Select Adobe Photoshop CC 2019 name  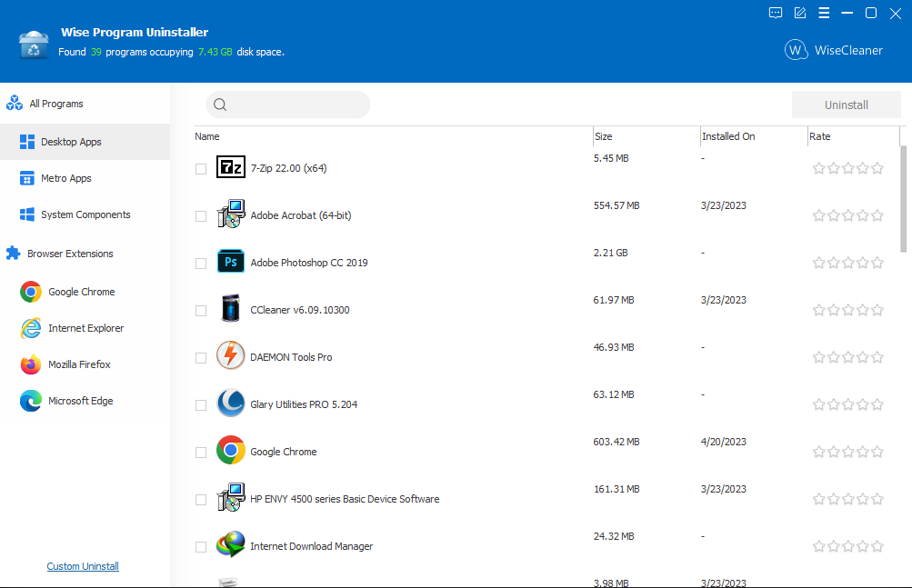309,263
